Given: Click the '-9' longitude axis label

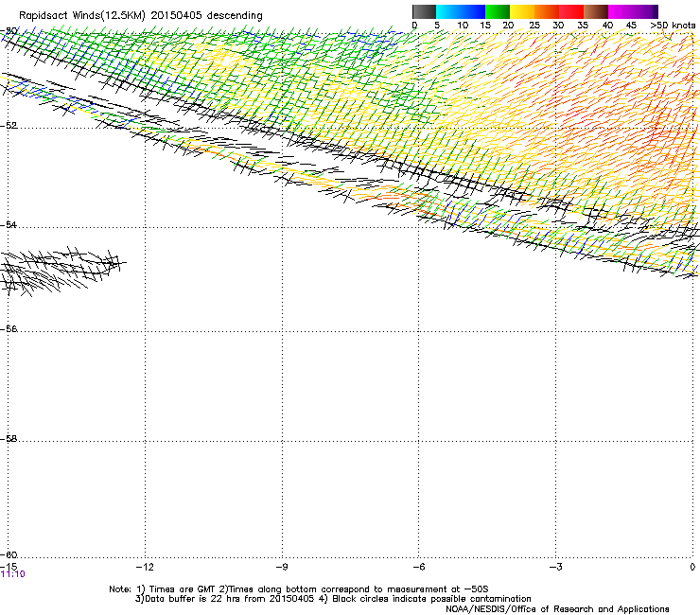Looking at the screenshot, I should pyautogui.click(x=282, y=567).
